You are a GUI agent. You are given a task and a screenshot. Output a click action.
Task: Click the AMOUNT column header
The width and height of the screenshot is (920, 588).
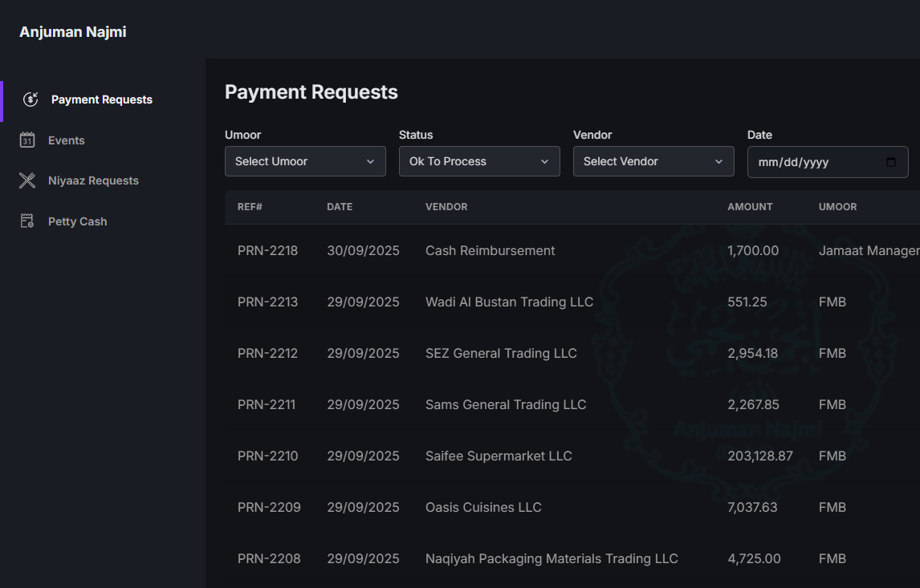tap(750, 206)
